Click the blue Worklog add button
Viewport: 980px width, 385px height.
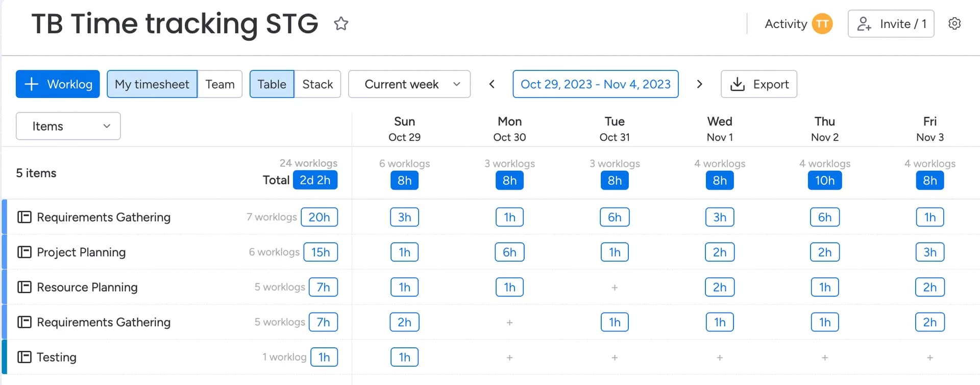58,84
